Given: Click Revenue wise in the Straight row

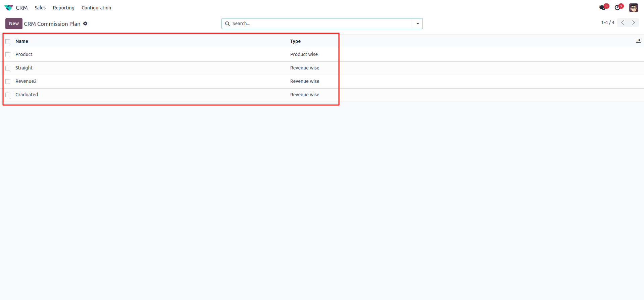Looking at the screenshot, I should coord(305,68).
